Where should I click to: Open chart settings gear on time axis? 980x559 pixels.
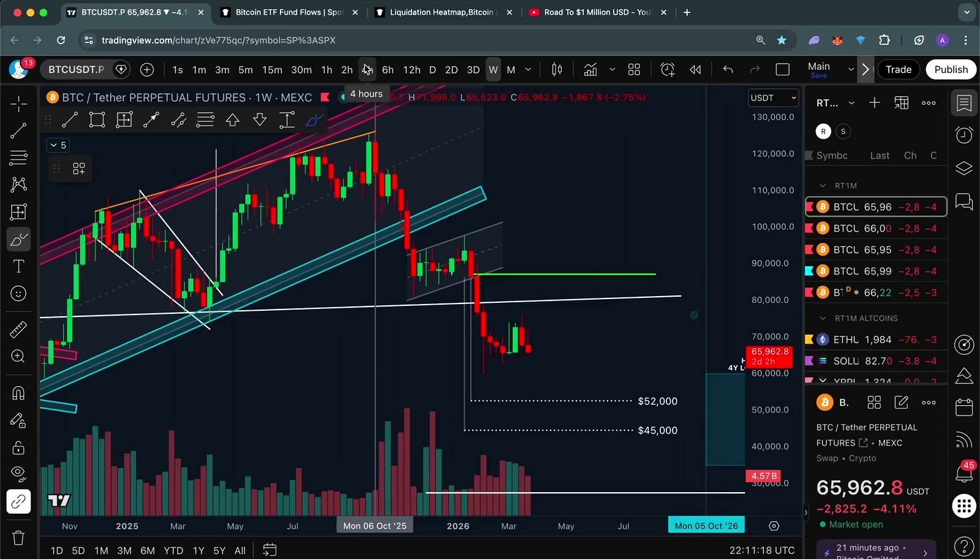coord(774,526)
